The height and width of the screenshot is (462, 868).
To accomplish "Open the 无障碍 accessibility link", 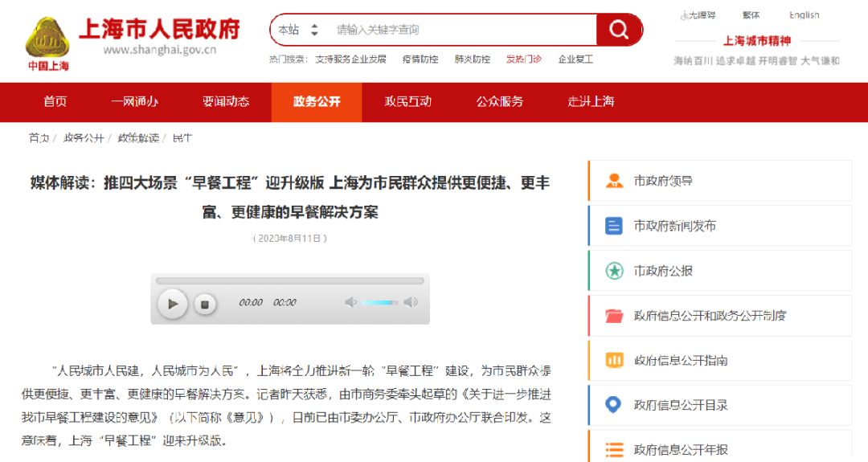I will tap(698, 15).
